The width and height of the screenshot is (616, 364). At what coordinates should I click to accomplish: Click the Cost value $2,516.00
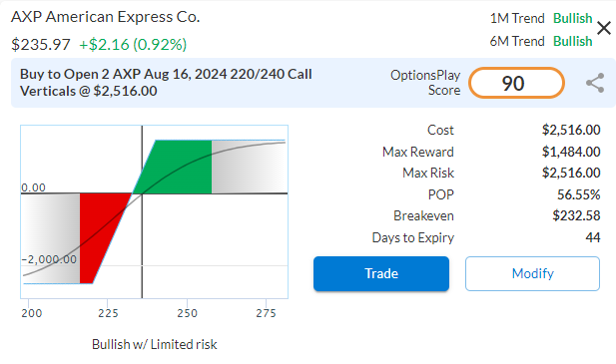pos(571,130)
